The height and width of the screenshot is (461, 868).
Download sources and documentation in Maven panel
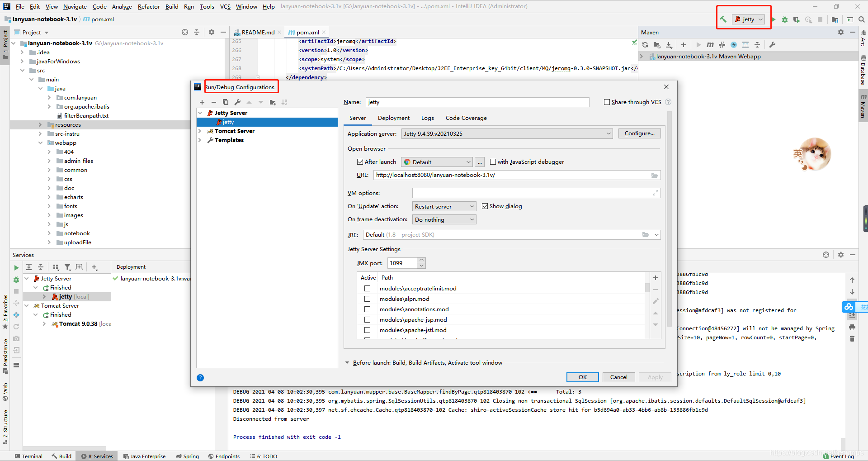pyautogui.click(x=669, y=45)
